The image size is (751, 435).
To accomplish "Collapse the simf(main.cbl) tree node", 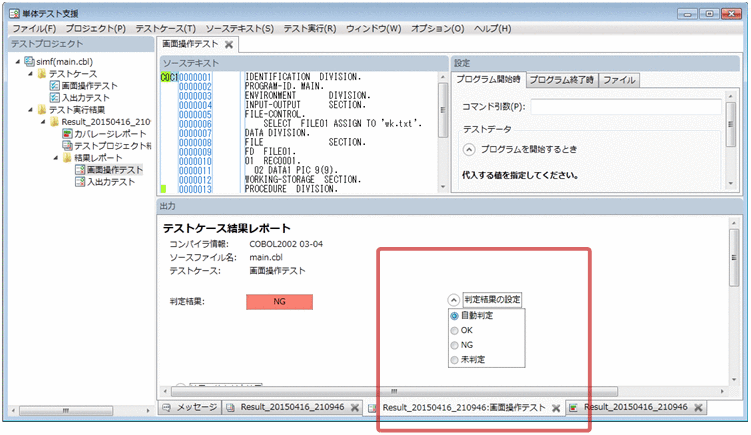I will pos(18,61).
